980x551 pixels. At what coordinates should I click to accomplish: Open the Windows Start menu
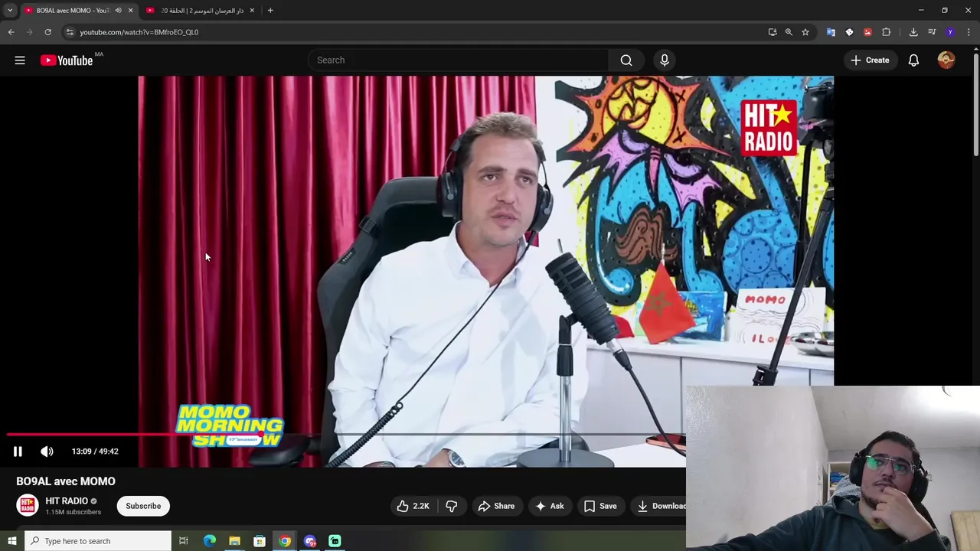(11, 541)
